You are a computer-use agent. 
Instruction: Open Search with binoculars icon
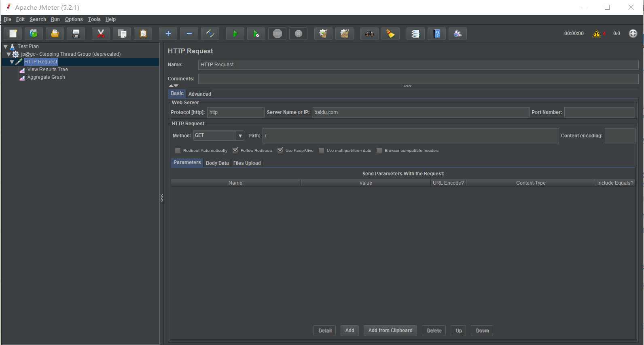tap(370, 34)
